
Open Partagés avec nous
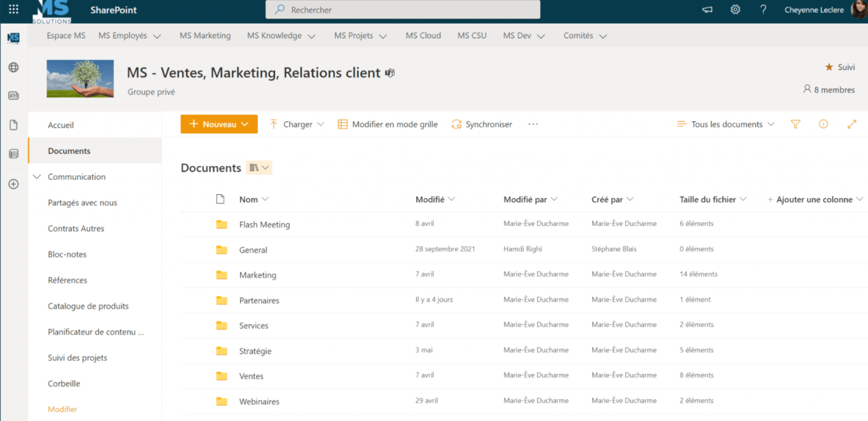[x=82, y=203]
